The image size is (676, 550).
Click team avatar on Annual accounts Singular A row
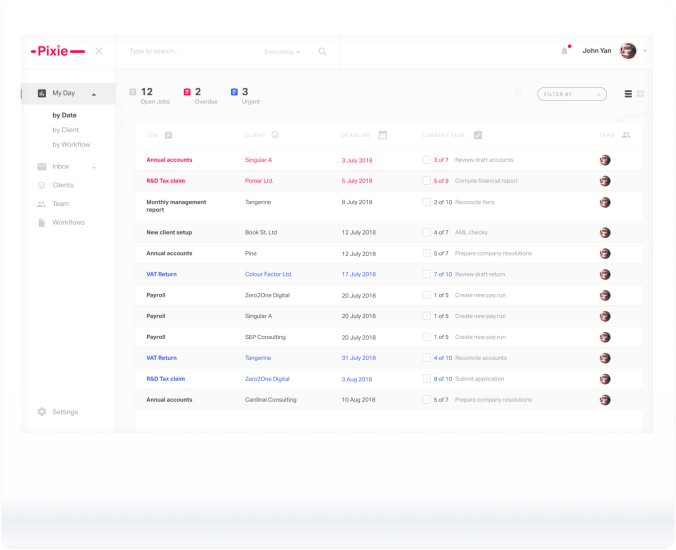(605, 160)
